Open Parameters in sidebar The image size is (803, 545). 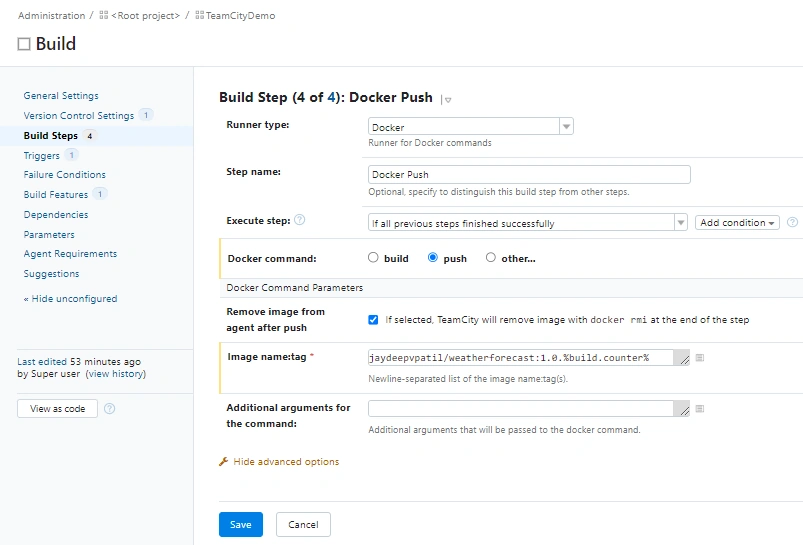coord(49,235)
